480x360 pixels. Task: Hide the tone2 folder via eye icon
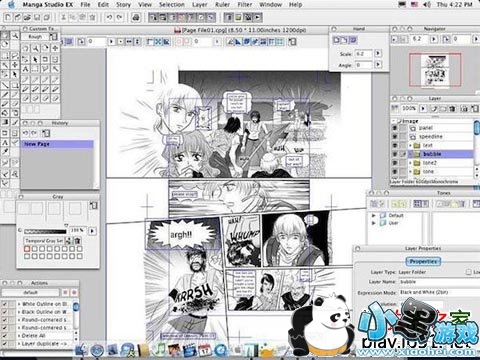tap(395, 163)
